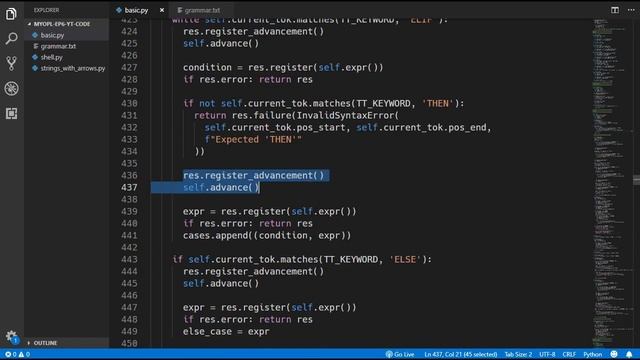Close the basic.py tab

tap(162, 10)
